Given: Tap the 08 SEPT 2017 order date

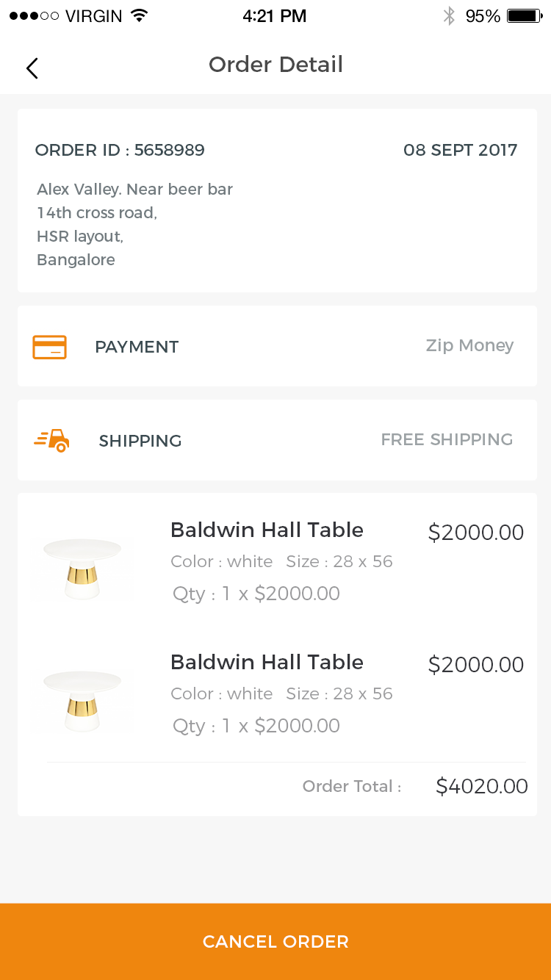Looking at the screenshot, I should click(461, 150).
